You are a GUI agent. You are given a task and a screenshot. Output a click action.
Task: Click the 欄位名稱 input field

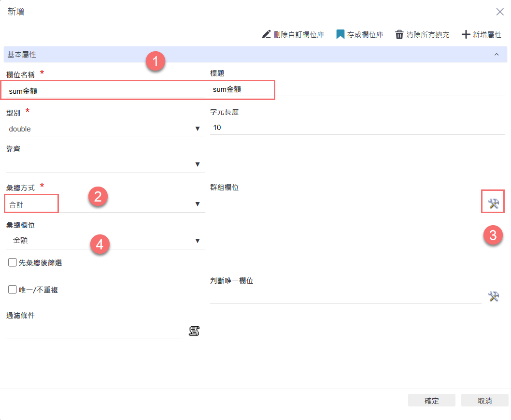[105, 90]
